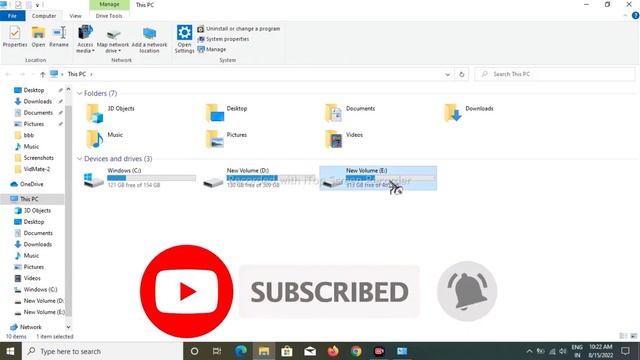Select the Documents folder in Folders

[350, 113]
